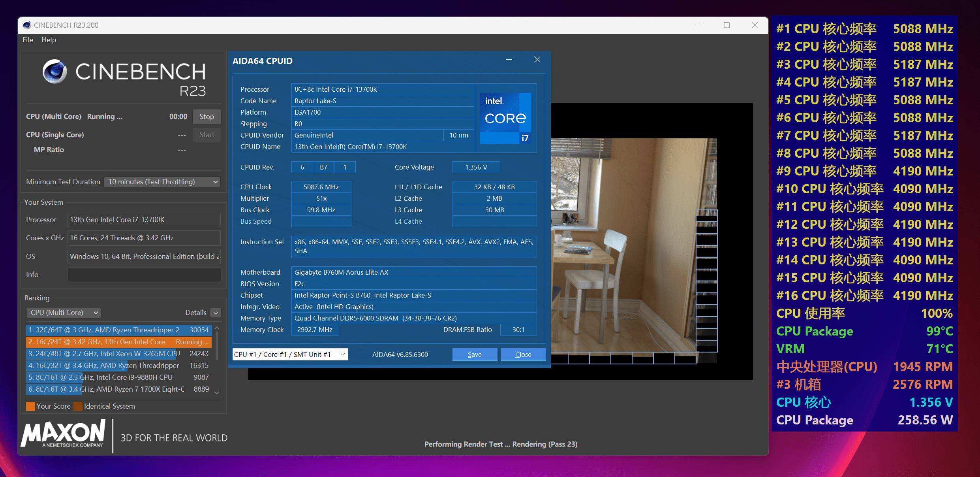
Task: Click the Save button in AIDA64
Action: pyautogui.click(x=475, y=354)
